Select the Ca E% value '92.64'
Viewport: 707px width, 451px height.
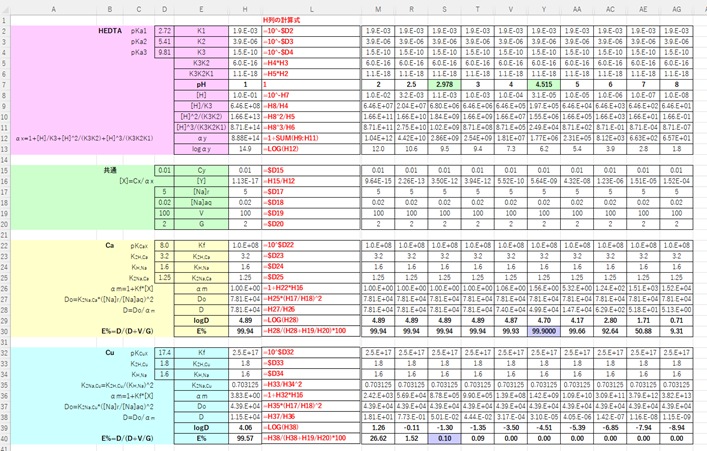[x=610, y=331]
